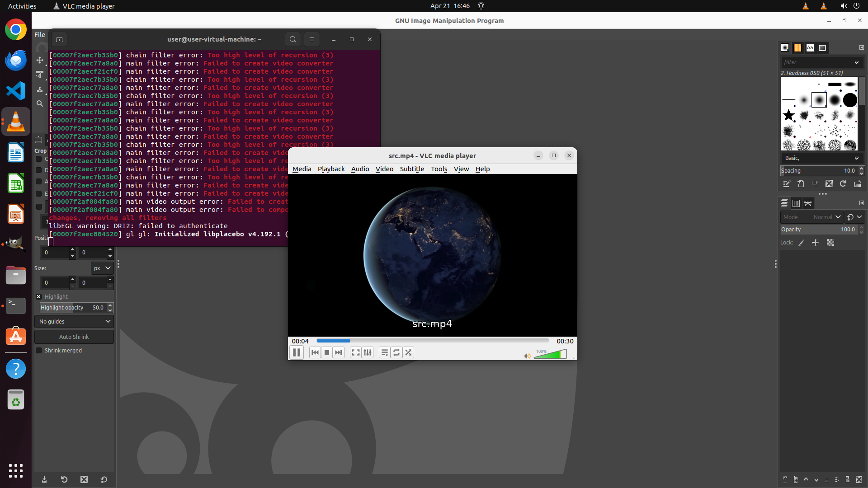
Task: Open VLC extended settings equalizer icon
Action: point(368,352)
